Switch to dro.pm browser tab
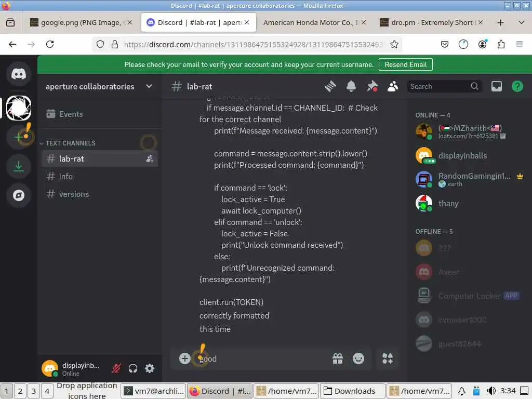The width and height of the screenshot is (532, 399). [432, 22]
